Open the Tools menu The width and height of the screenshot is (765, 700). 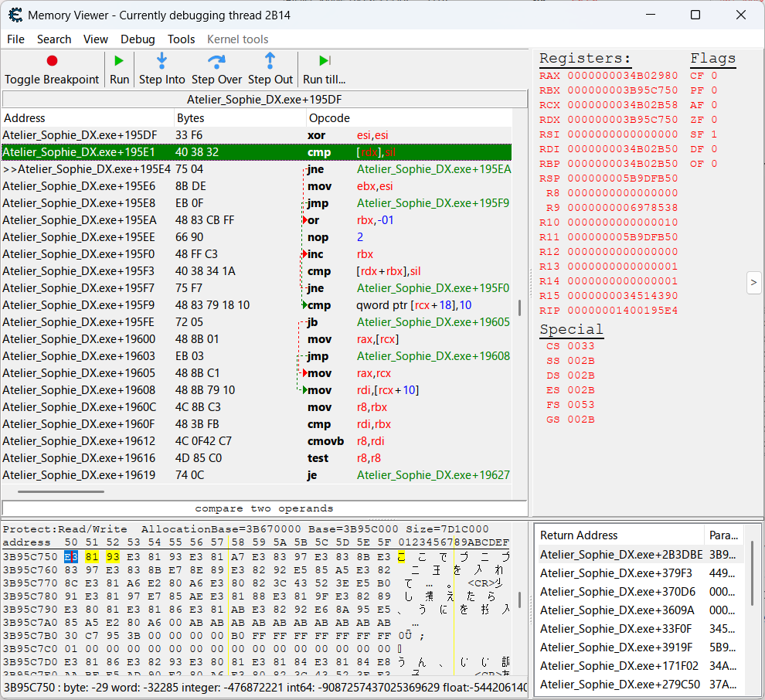click(181, 39)
